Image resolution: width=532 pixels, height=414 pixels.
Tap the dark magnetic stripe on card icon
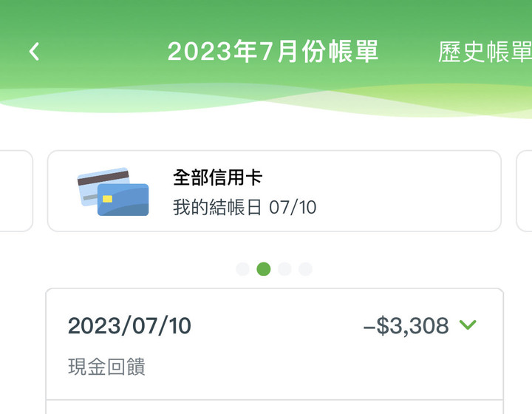tap(103, 176)
